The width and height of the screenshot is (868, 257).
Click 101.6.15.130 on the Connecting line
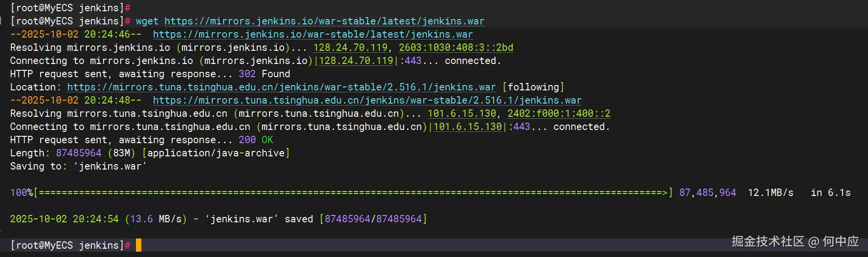(x=467, y=127)
